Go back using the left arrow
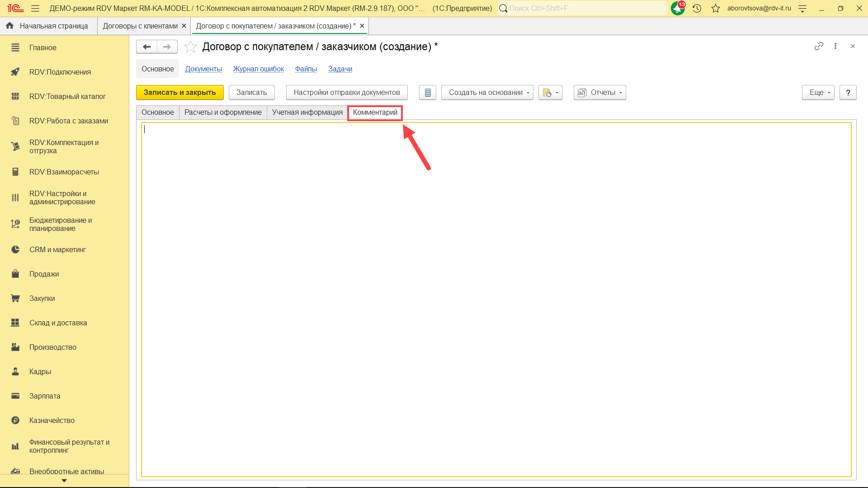This screenshot has height=488, width=868. pyautogui.click(x=146, y=47)
